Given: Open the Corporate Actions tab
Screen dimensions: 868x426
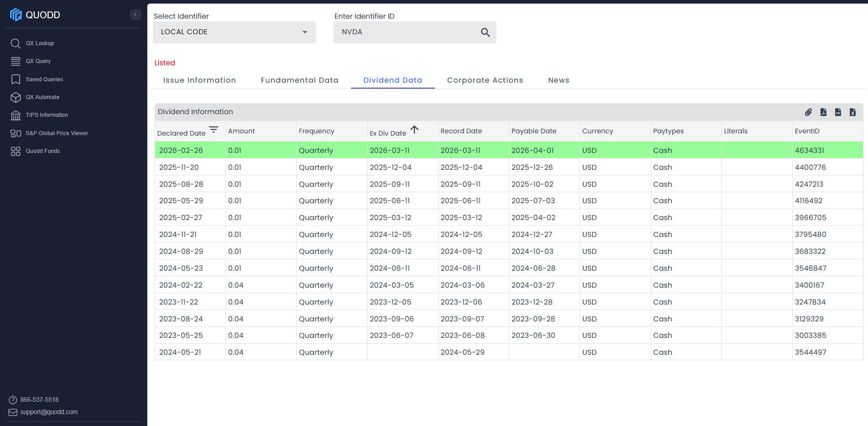Looking at the screenshot, I should point(485,80).
